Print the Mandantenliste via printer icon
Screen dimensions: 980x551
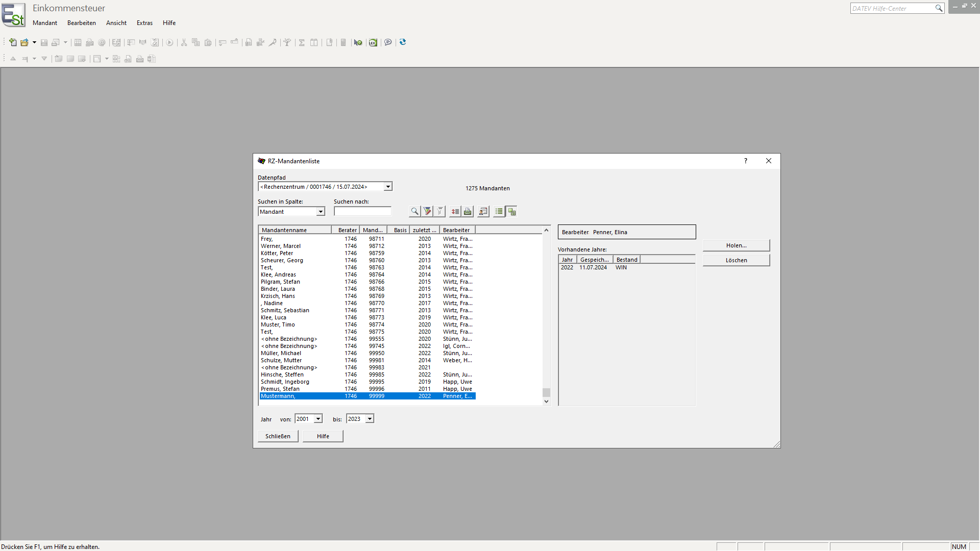coord(468,211)
